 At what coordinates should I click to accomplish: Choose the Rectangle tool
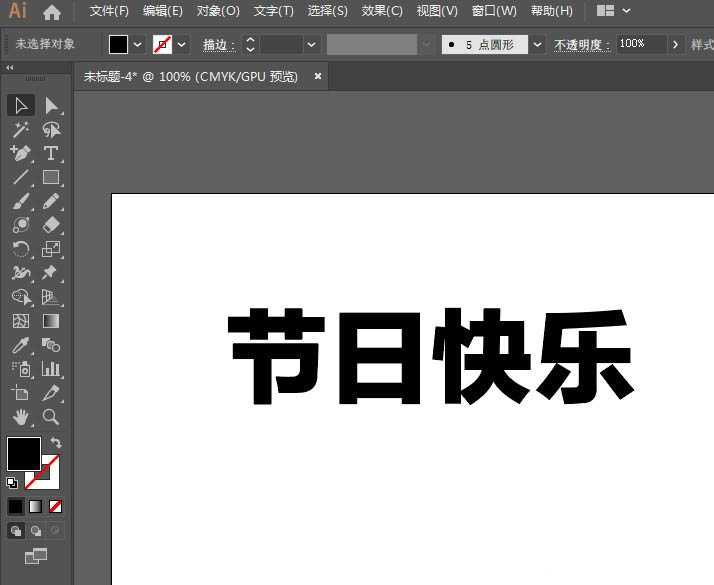51,177
